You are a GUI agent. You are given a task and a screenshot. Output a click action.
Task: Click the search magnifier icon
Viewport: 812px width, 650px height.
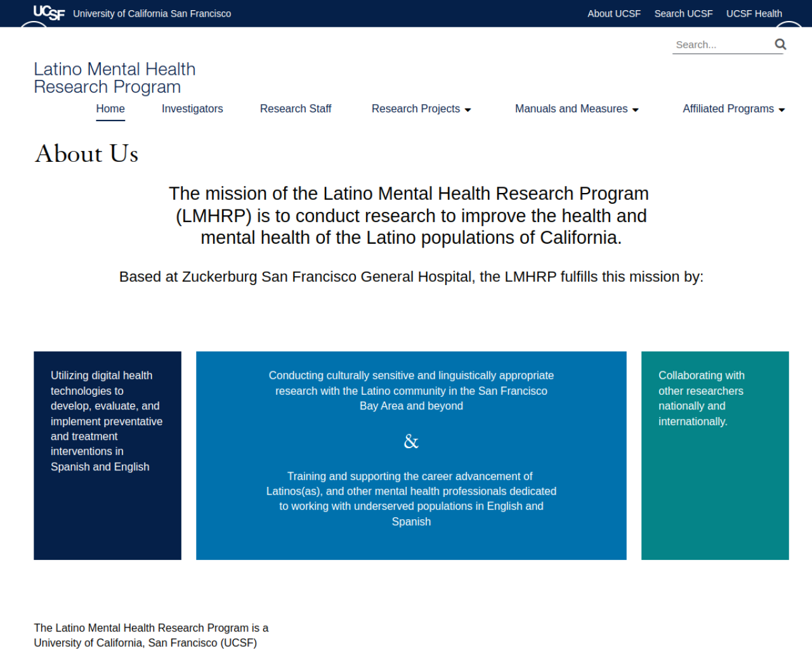780,44
